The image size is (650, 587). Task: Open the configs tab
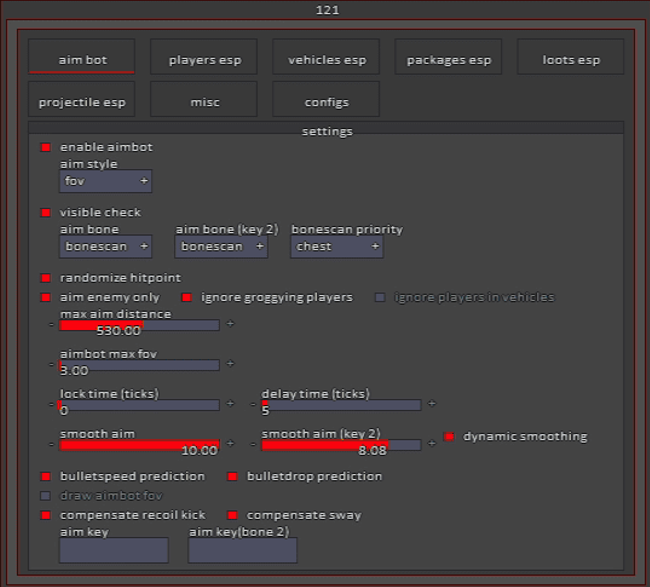coord(326,101)
